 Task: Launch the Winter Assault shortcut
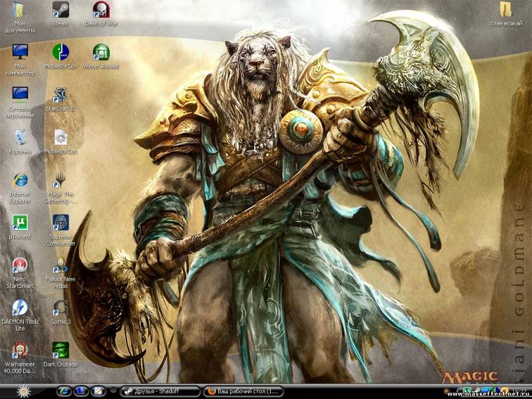coord(101,53)
